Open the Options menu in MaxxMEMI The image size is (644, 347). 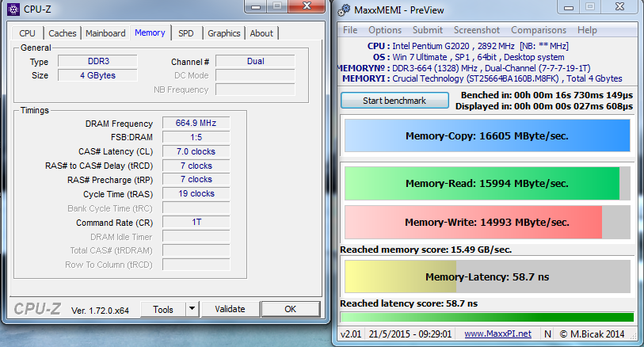click(385, 30)
